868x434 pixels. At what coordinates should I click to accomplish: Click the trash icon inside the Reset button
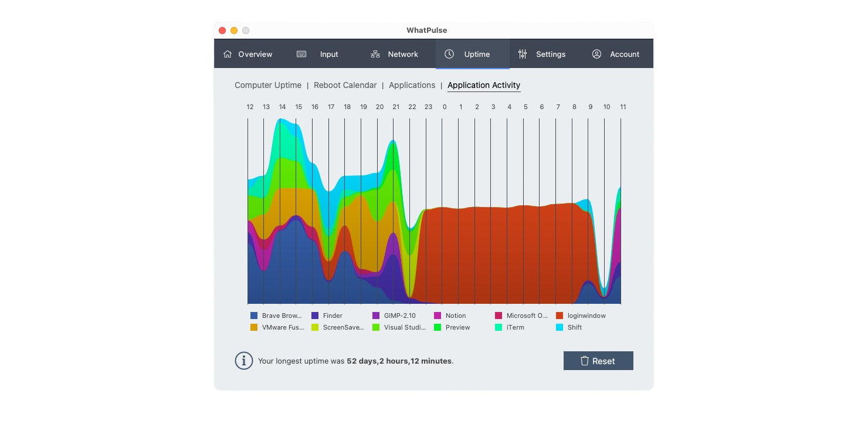(x=585, y=361)
